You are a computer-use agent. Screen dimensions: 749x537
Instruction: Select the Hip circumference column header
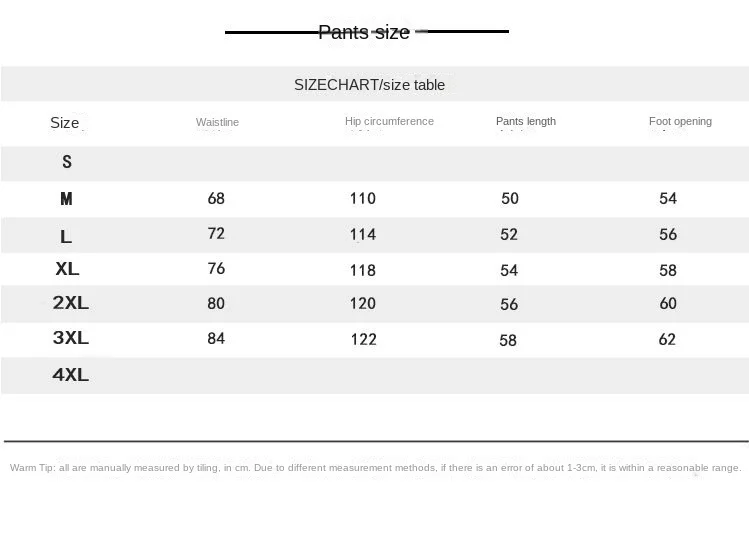tap(389, 121)
